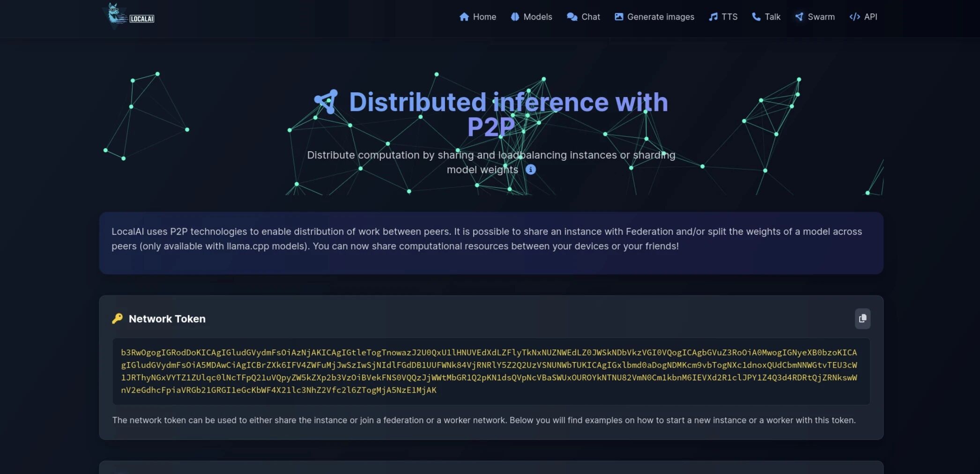Click the swarm icon beside the page title
Screen dimensions: 980x474
click(327, 102)
